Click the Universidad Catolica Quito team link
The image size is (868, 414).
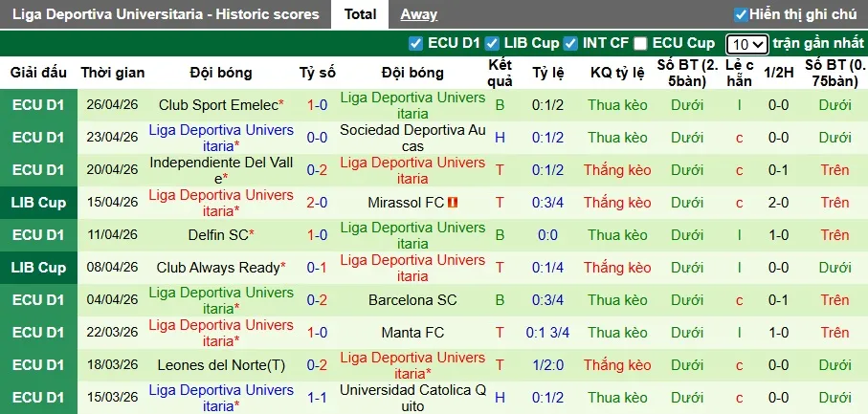pos(412,398)
